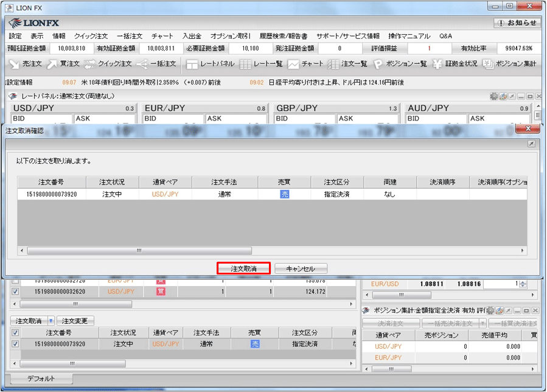Click the 売ポジション column header
Screen dimensions: 547x392
(x=441, y=335)
